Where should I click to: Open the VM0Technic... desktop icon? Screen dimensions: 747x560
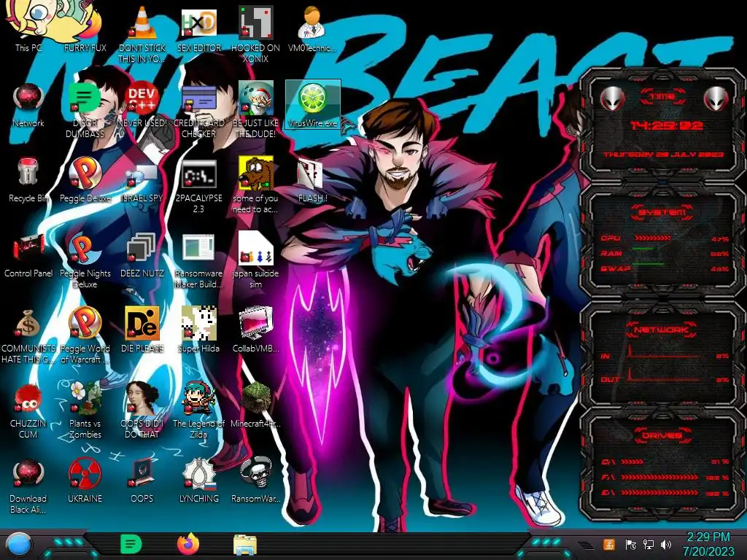click(x=312, y=28)
